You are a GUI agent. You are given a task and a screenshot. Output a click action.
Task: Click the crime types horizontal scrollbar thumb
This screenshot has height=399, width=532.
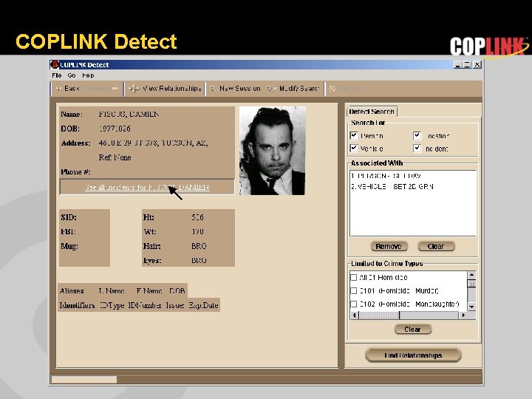click(x=379, y=316)
